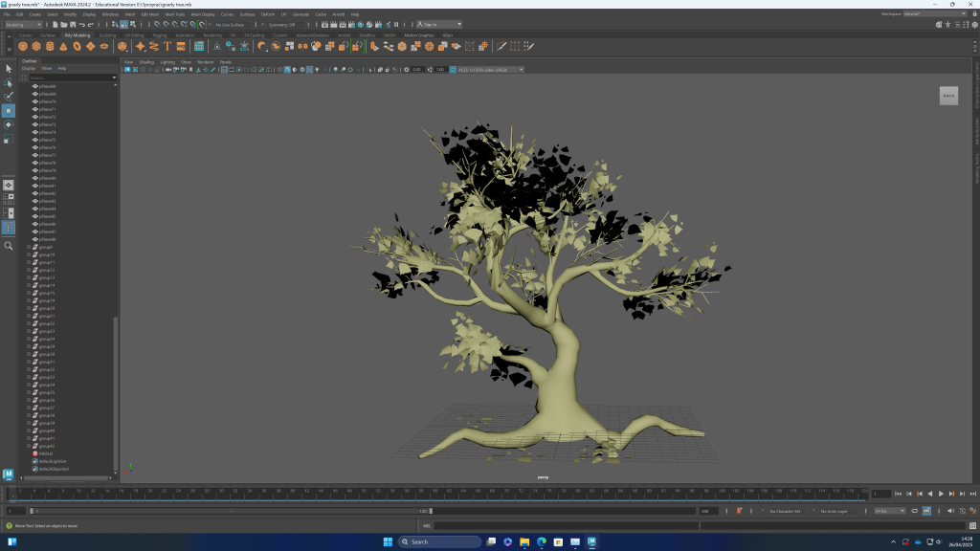Open the Windows Start menu
This screenshot has width=980, height=551.
(388, 541)
